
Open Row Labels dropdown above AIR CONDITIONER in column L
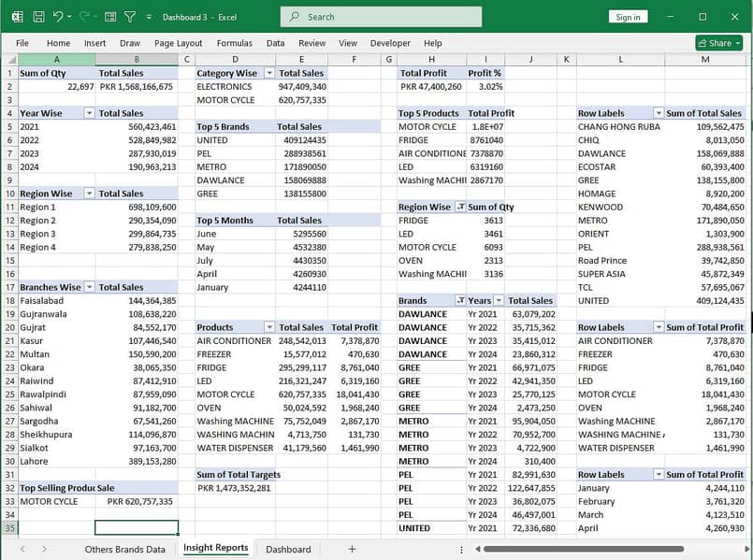coord(659,327)
